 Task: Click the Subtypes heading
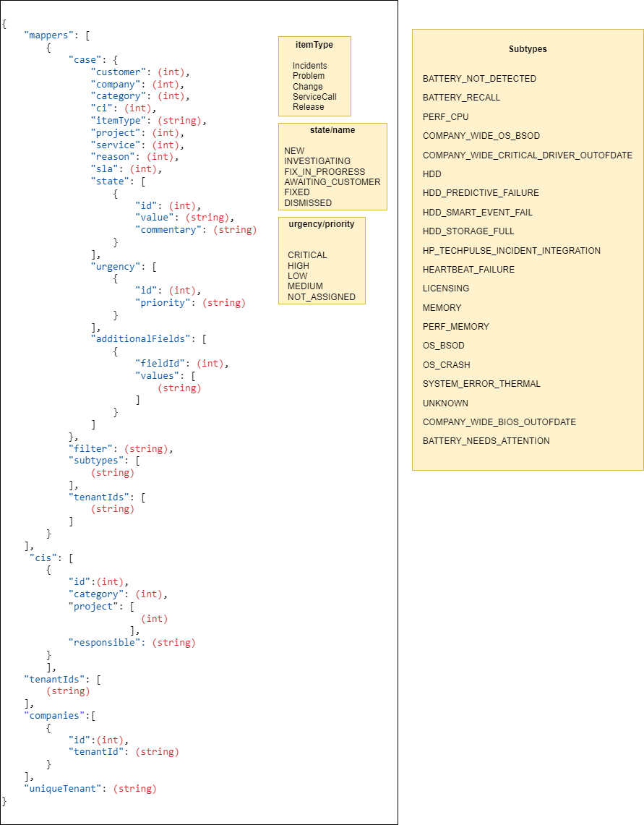click(x=528, y=49)
